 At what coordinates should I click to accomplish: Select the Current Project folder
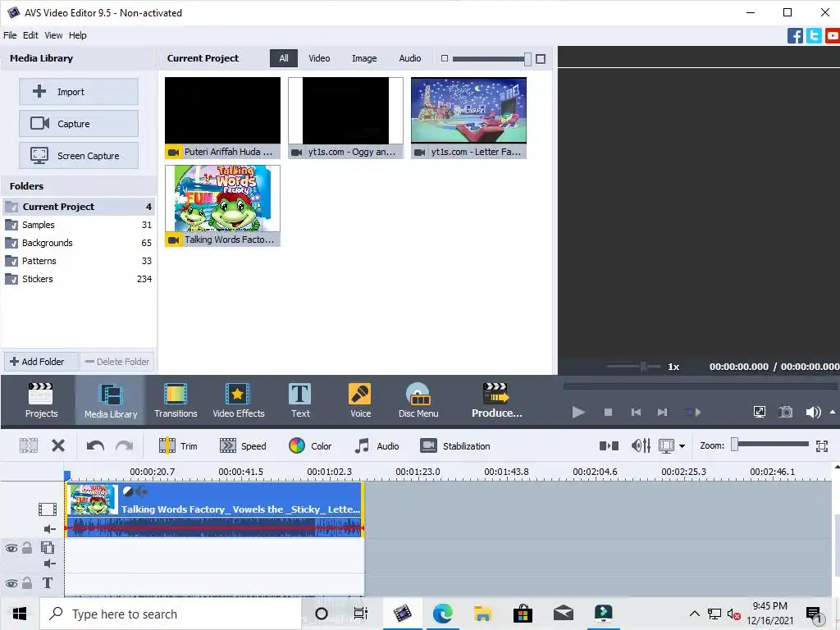coord(79,206)
